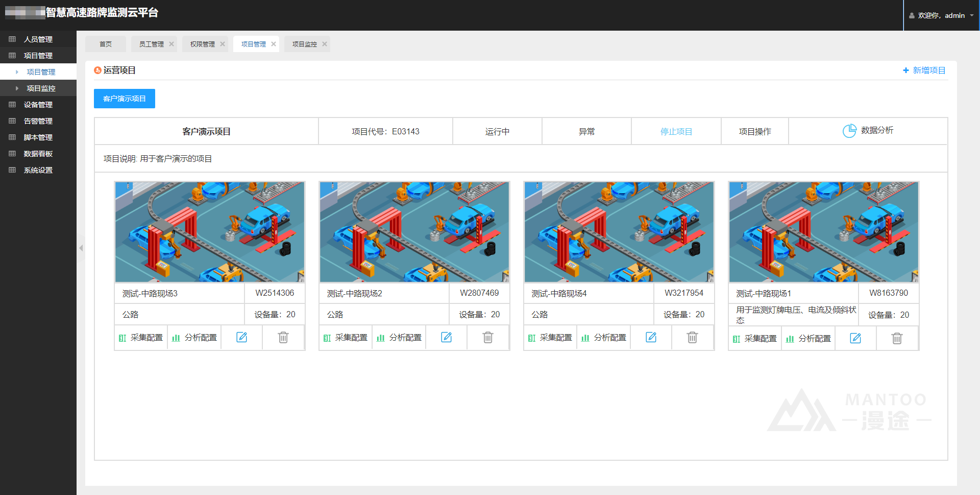Collapse the left sidebar with arrow handle
This screenshot has width=980, height=495.
[81, 248]
